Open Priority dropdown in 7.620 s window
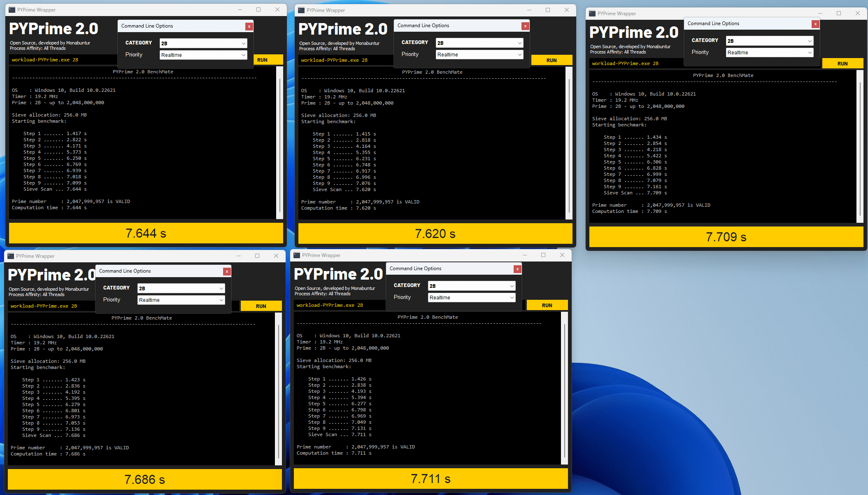The height and width of the screenshot is (495, 868). (479, 54)
